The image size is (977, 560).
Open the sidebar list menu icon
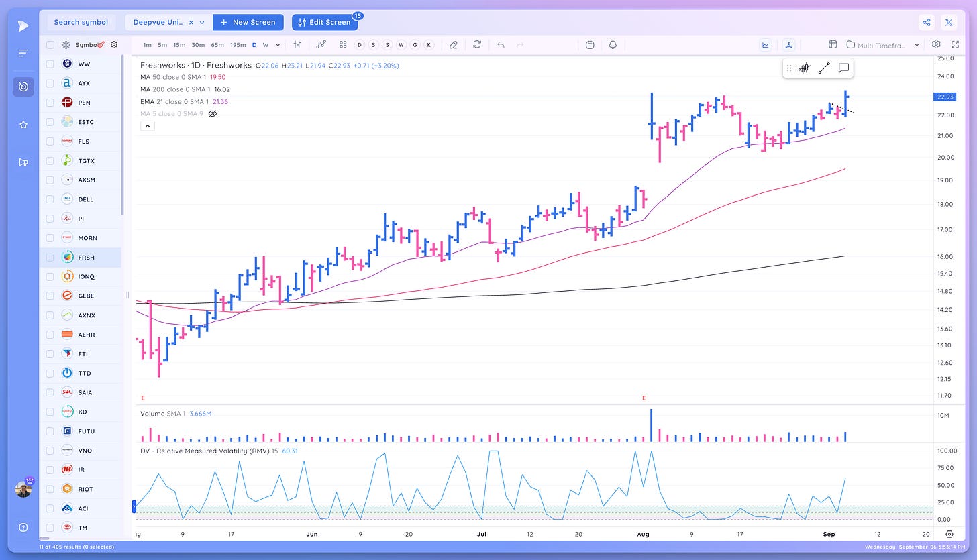pos(23,53)
